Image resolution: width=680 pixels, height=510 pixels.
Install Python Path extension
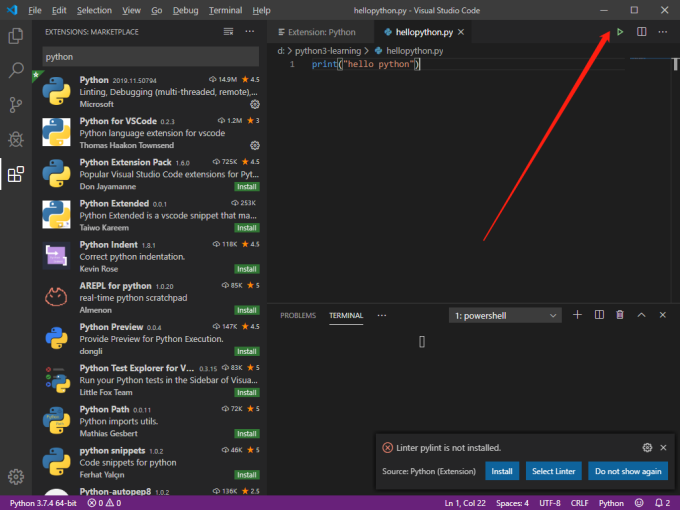click(x=247, y=434)
